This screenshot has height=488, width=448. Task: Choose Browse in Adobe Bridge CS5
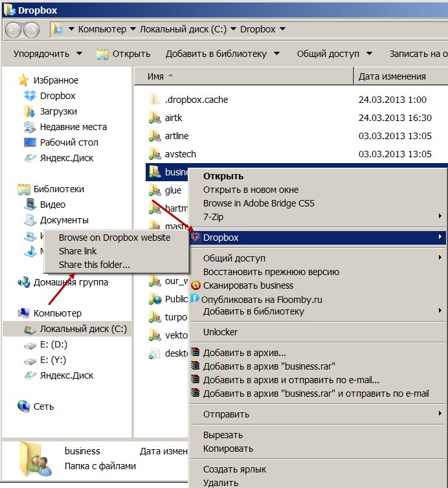click(x=259, y=203)
